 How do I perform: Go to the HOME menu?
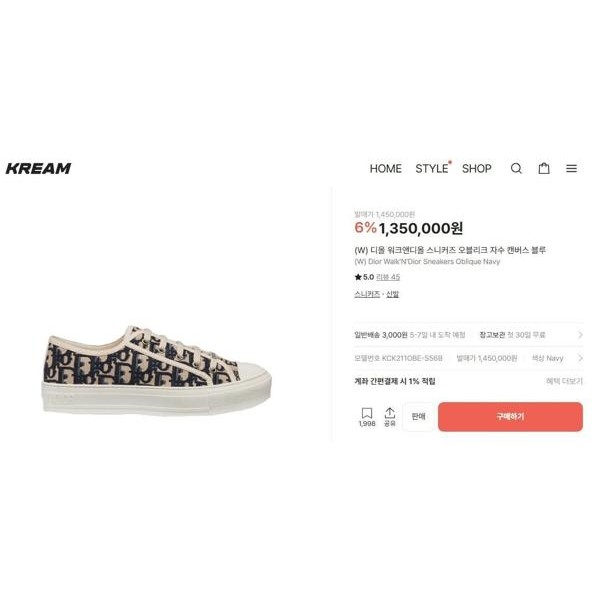[385, 168]
